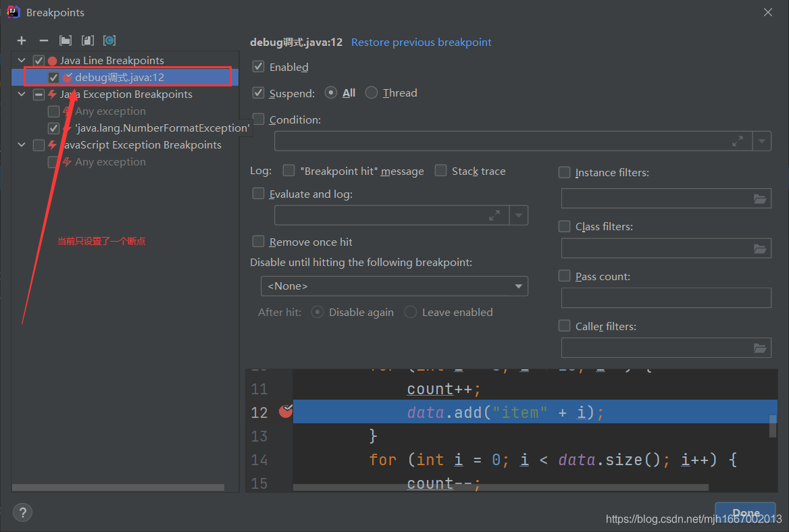Enable Instance filters checkbox

click(565, 172)
